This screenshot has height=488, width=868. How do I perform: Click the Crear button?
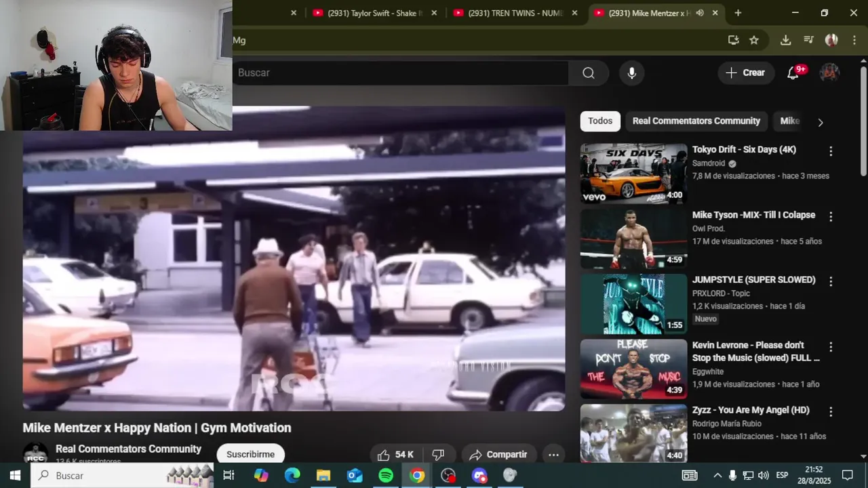point(746,73)
